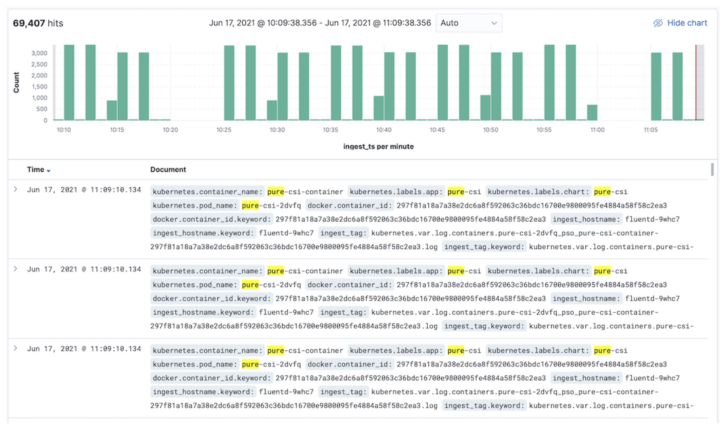728x429 pixels.
Task: Click the second row's timestamp
Action: tap(84, 269)
